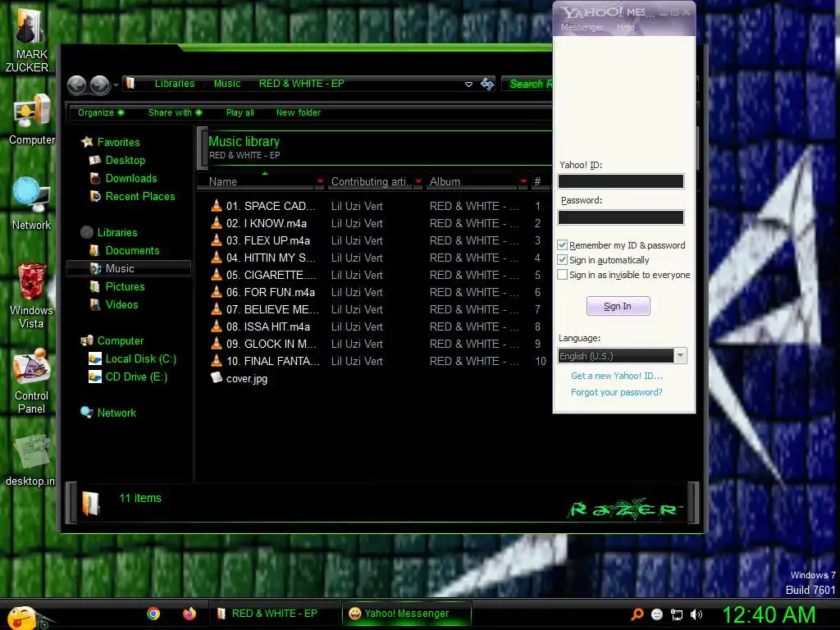
Task: Open the MARK ZUCKER desktop folder icon
Action: (x=30, y=25)
